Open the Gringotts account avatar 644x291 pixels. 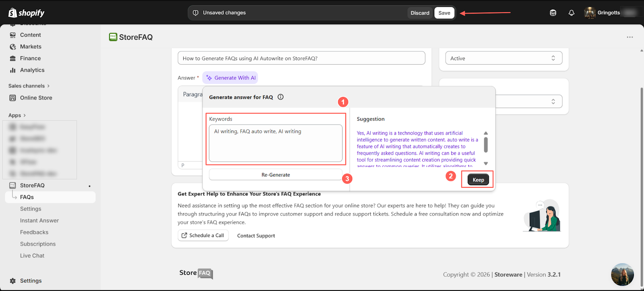coord(590,13)
